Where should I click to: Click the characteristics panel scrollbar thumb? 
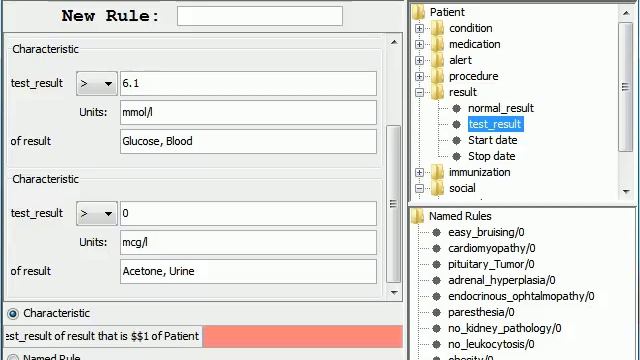coord(393,204)
